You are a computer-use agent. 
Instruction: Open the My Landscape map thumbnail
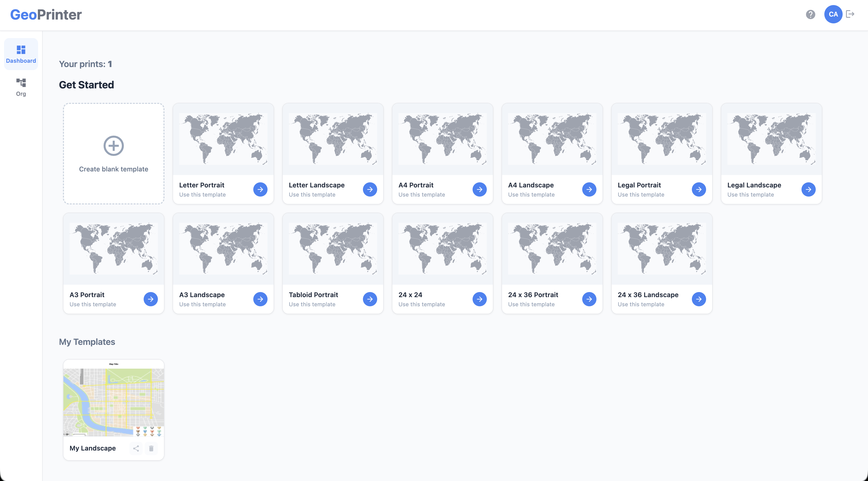113,398
